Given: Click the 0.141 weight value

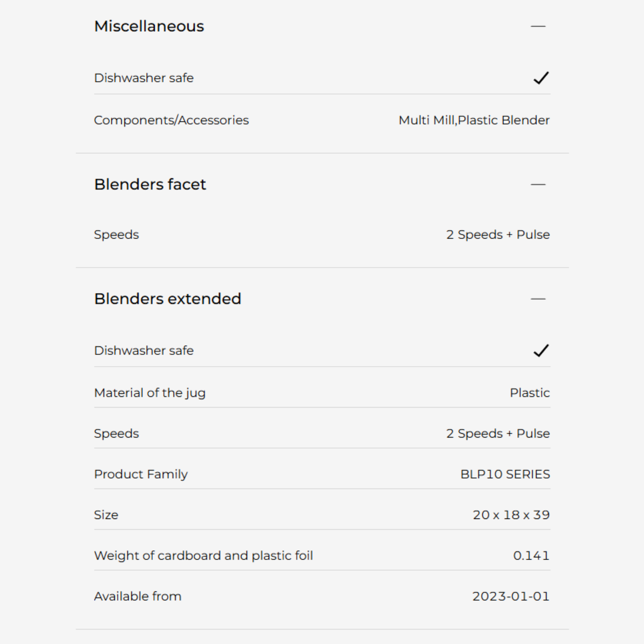Looking at the screenshot, I should click(531, 556).
